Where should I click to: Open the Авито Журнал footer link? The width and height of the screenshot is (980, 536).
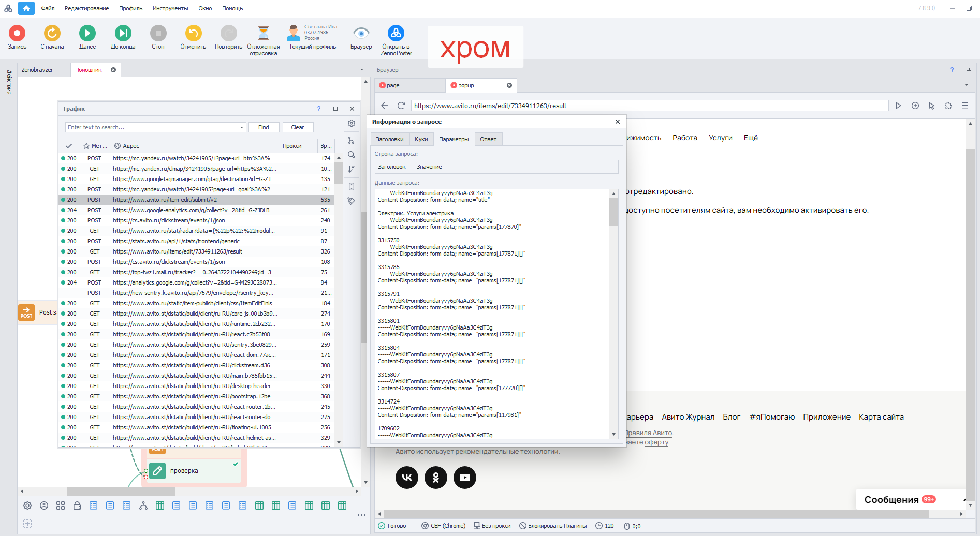688,417
